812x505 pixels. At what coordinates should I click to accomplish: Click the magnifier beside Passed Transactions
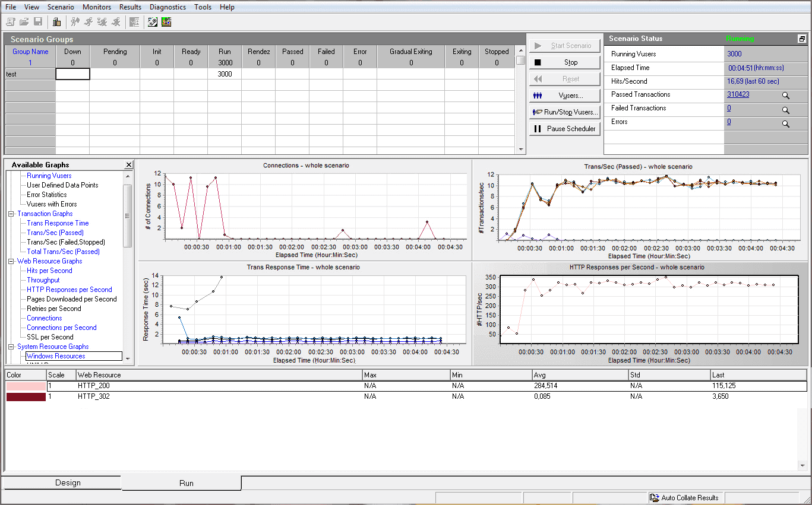click(785, 96)
